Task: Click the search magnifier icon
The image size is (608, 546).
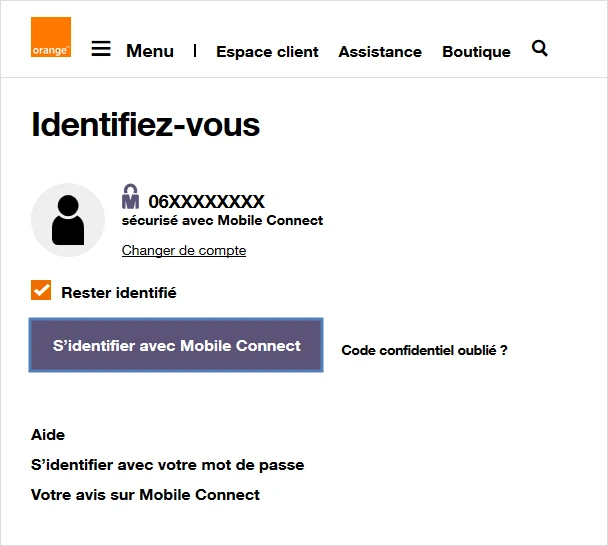Action: 540,48
